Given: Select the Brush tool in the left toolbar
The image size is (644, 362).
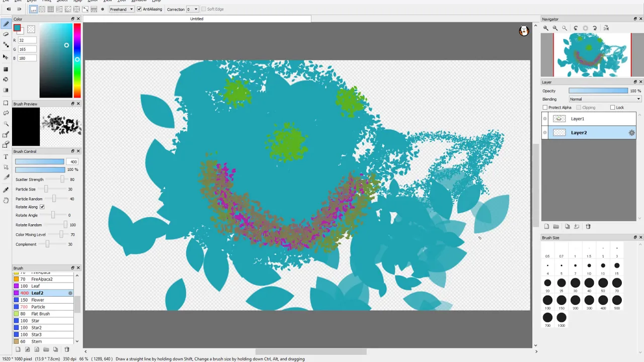Looking at the screenshot, I should (6, 24).
